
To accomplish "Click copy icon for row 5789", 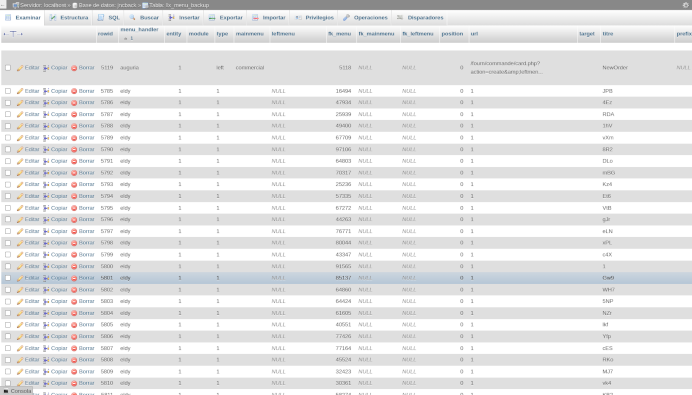I will point(46,138).
